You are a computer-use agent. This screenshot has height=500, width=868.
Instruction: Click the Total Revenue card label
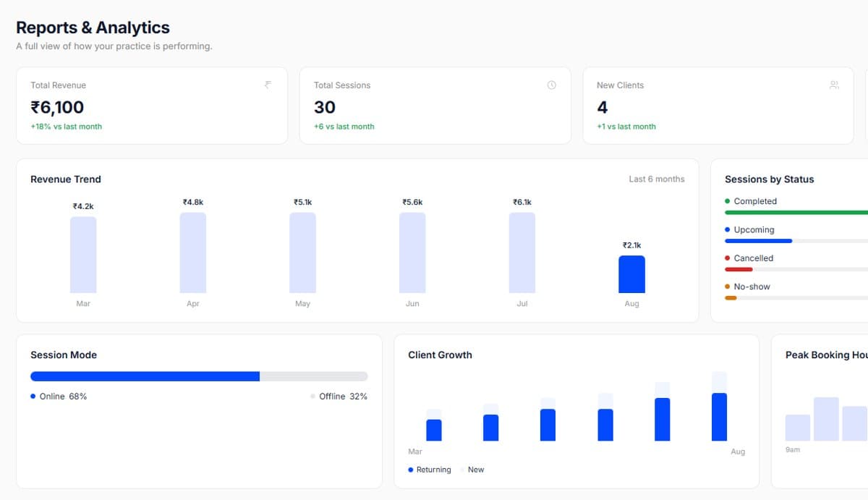[x=58, y=85]
